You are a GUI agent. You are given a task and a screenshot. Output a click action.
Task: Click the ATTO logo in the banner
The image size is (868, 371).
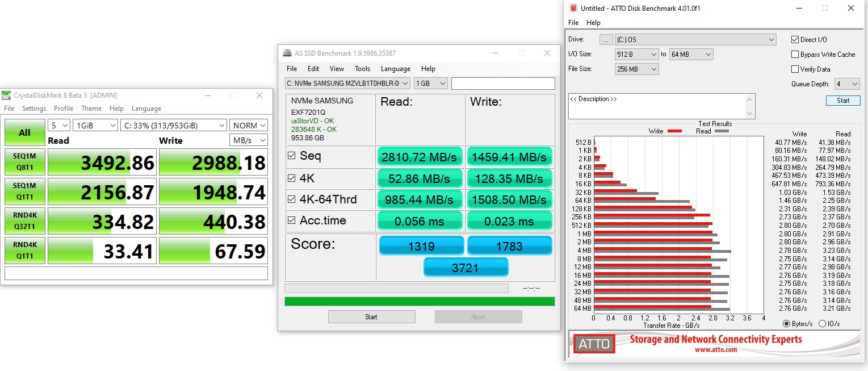(x=594, y=344)
